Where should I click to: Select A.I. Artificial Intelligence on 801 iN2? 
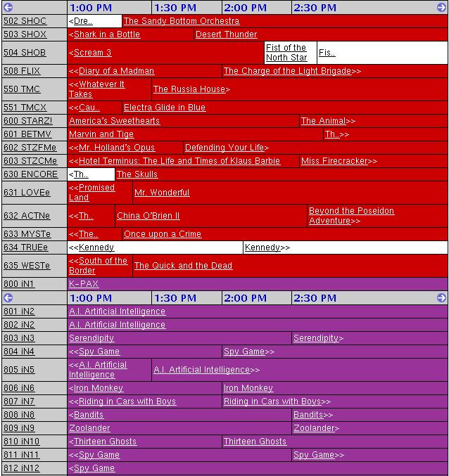point(117,311)
